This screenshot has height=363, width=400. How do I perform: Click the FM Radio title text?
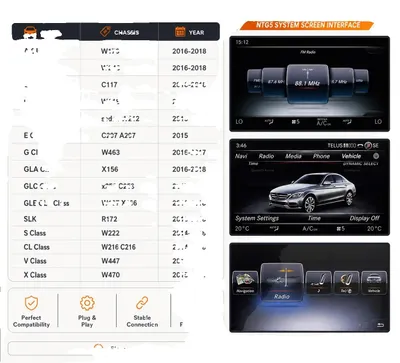point(308,52)
